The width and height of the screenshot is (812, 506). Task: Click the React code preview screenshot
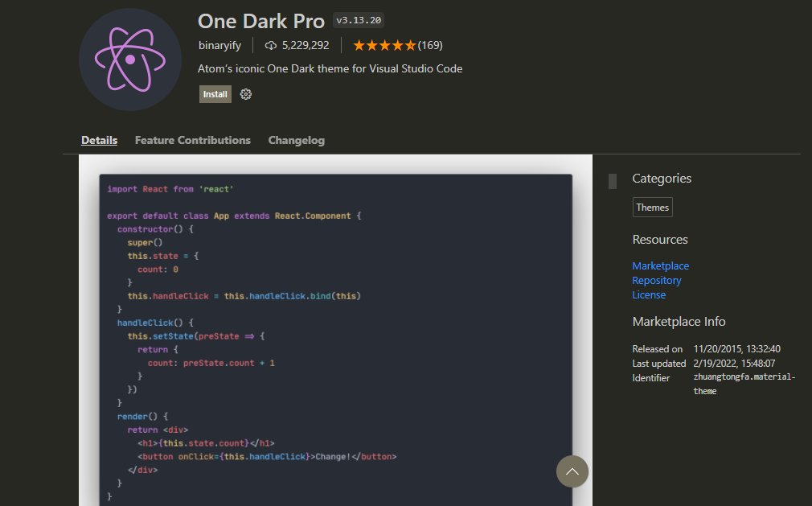click(335, 330)
